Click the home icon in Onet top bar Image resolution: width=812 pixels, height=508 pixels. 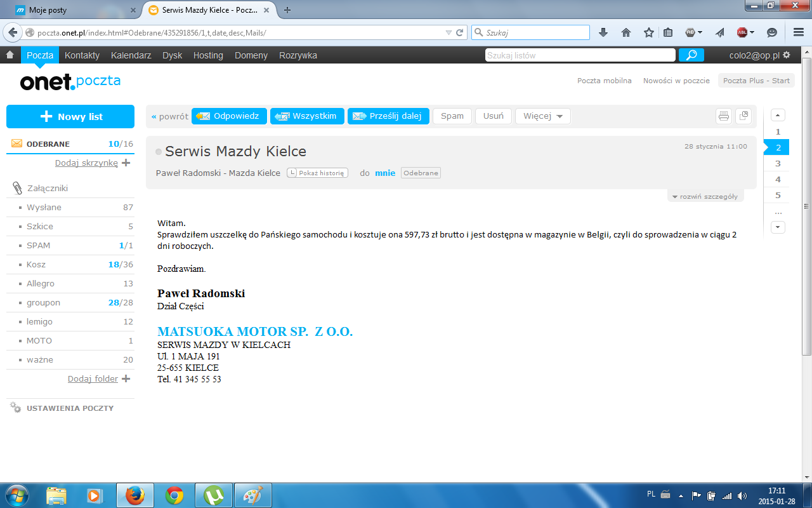tap(10, 55)
